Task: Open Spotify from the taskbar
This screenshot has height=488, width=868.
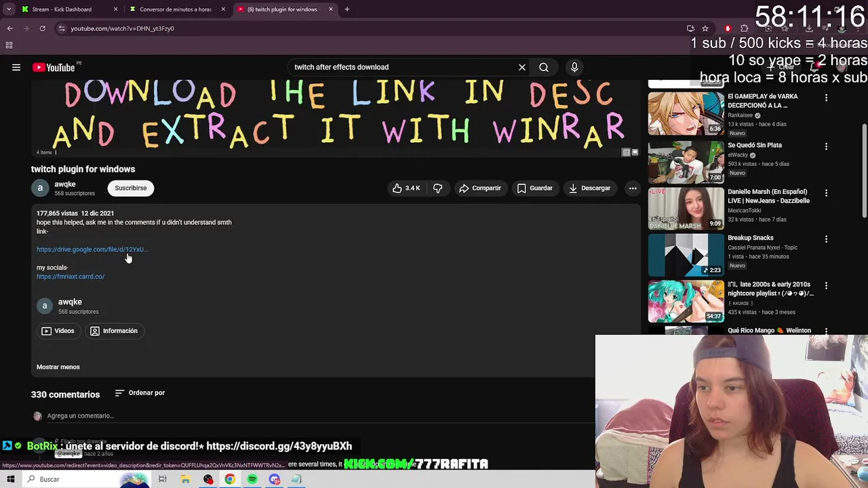Action: click(252, 479)
